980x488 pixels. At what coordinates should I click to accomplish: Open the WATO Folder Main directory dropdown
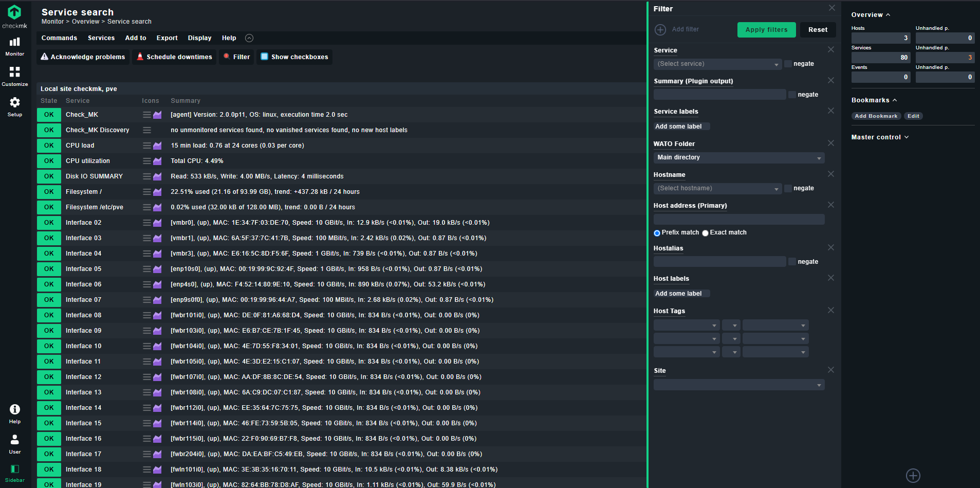739,158
